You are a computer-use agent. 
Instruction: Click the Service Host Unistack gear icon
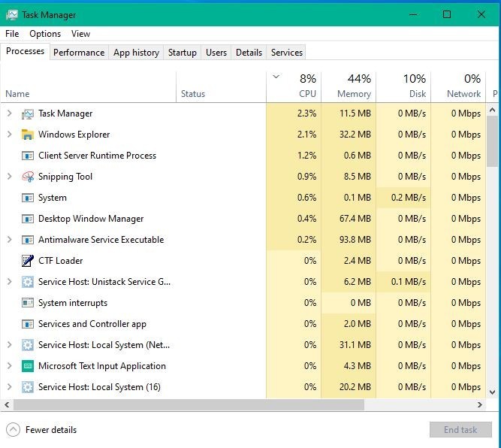pos(28,282)
